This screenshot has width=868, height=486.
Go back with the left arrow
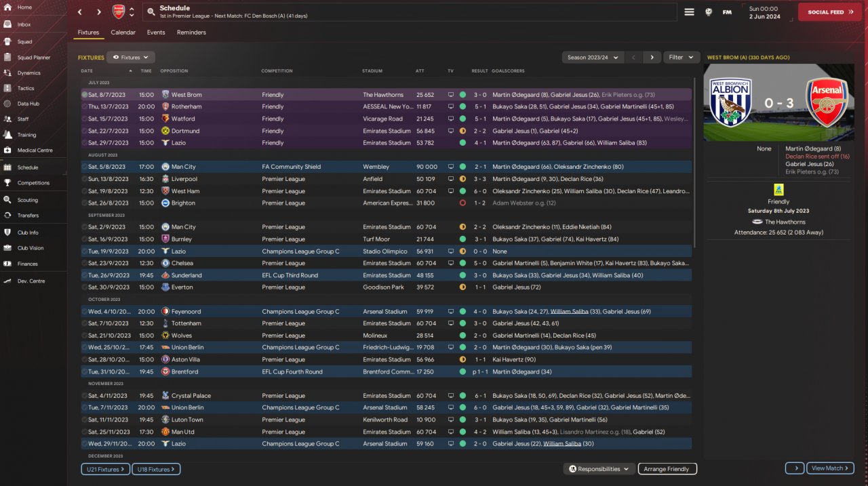[80, 12]
